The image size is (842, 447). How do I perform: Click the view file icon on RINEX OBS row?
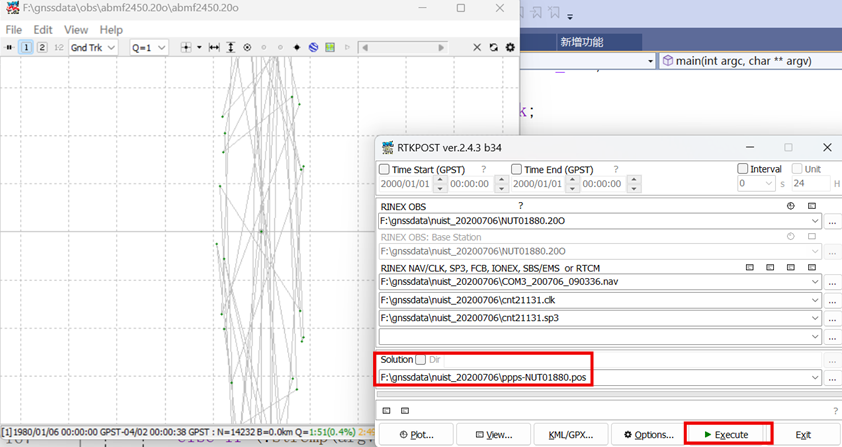click(812, 206)
